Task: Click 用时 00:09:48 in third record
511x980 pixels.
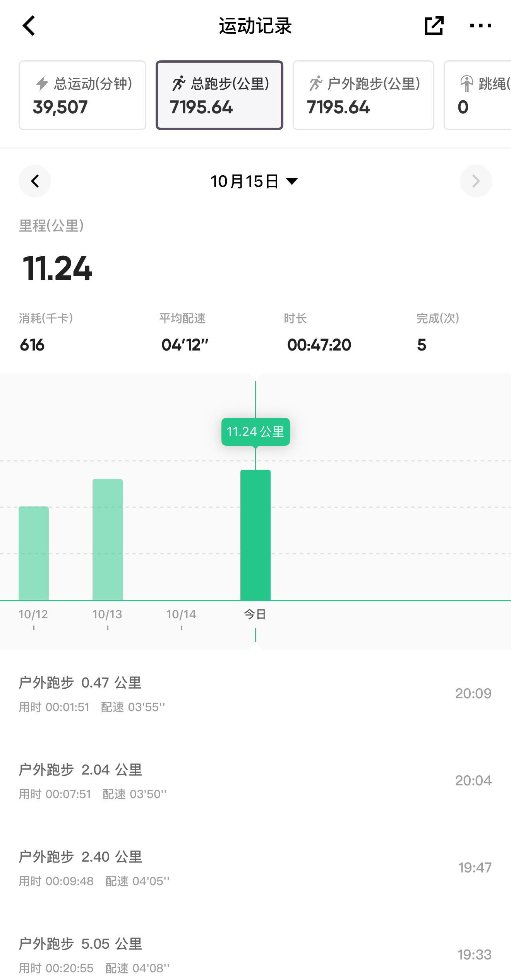Action: click(56, 881)
